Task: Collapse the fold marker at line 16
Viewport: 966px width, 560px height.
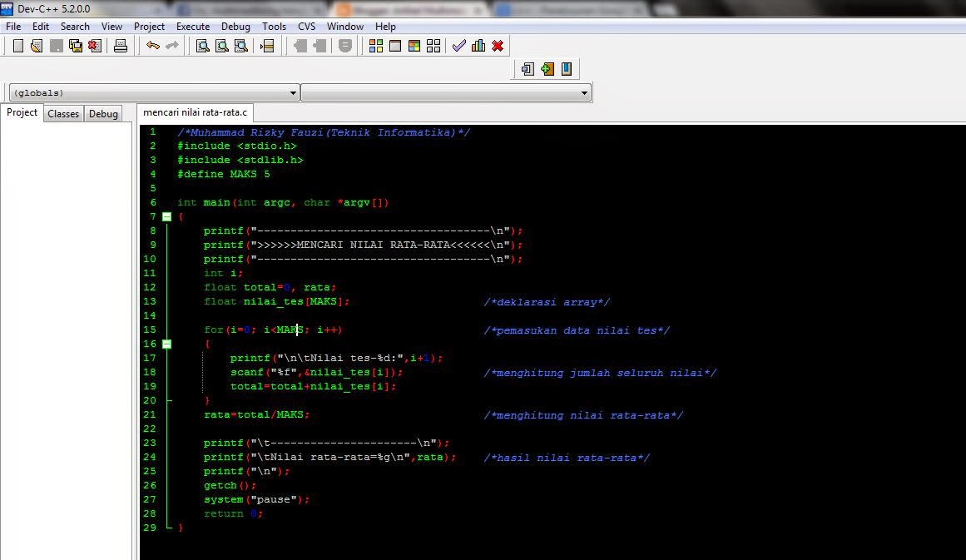Action: (x=166, y=344)
